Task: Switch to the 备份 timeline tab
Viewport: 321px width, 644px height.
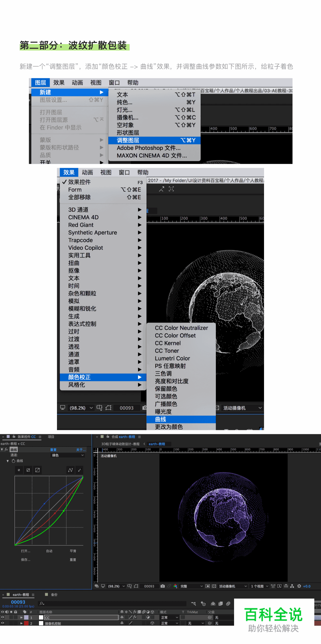Action: coord(54,595)
